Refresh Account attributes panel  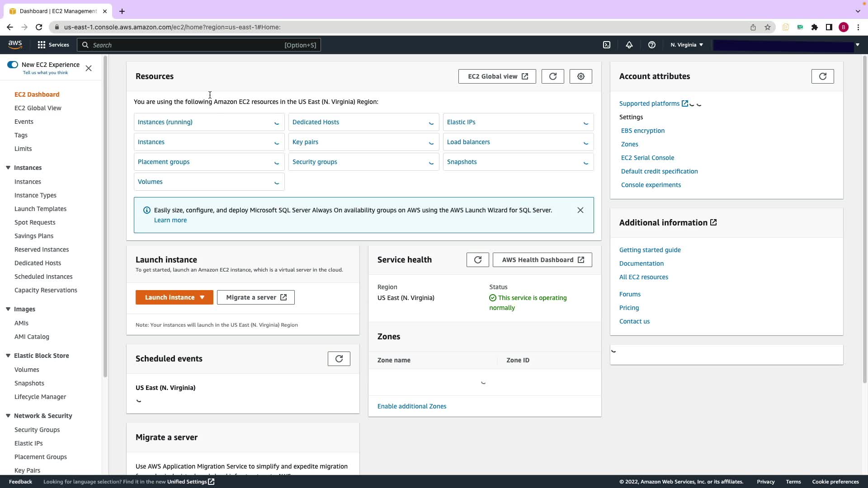(x=822, y=76)
